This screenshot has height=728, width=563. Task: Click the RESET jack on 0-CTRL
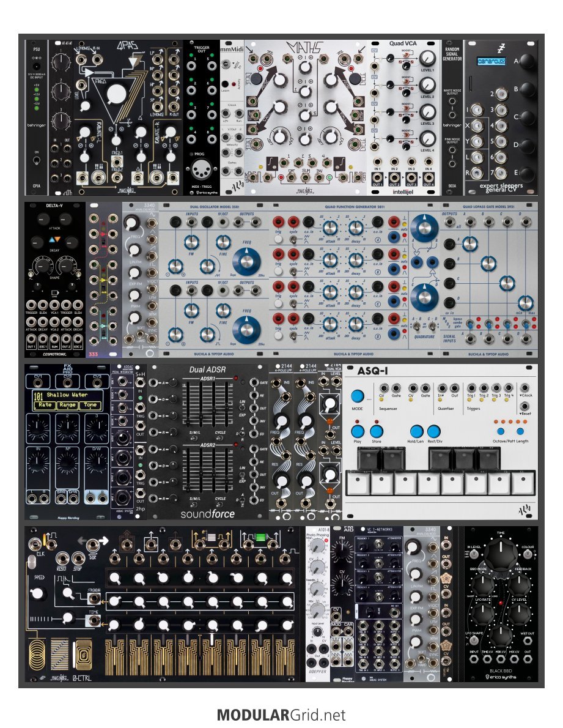click(62, 558)
